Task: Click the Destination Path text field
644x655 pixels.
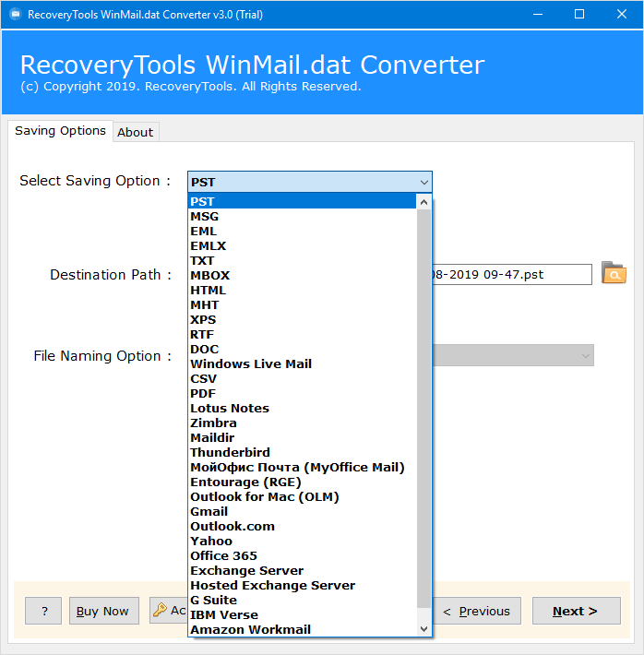Action: 512,274
